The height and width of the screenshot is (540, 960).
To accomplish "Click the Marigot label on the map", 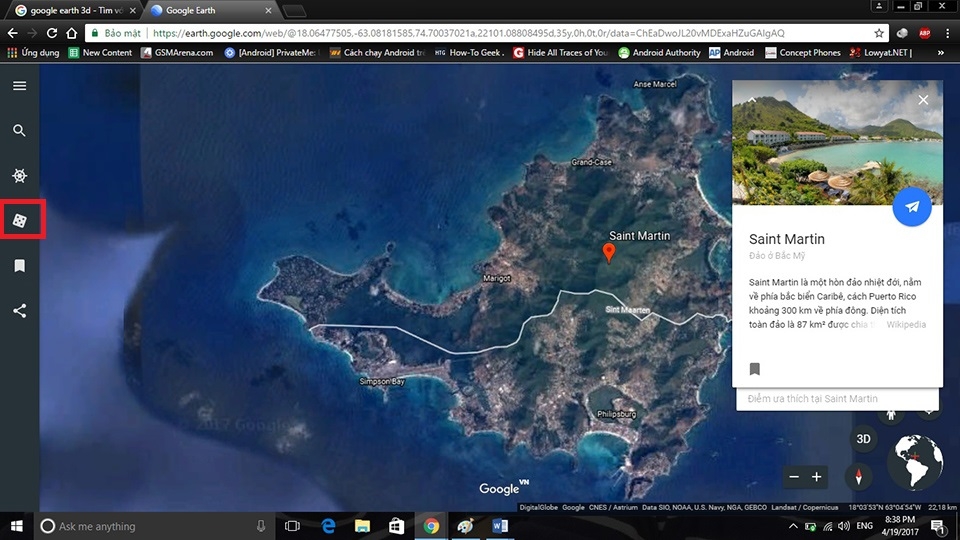I will pos(497,278).
